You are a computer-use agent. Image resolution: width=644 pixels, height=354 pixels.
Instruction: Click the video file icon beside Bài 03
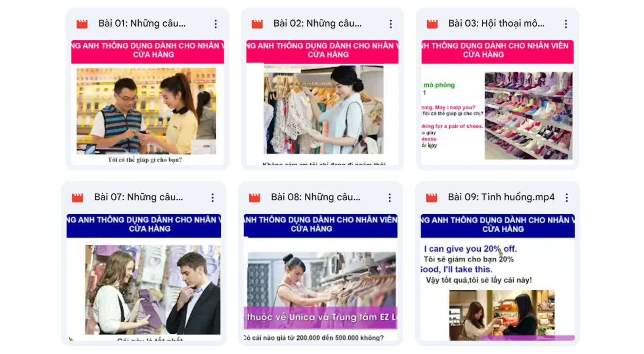432,24
